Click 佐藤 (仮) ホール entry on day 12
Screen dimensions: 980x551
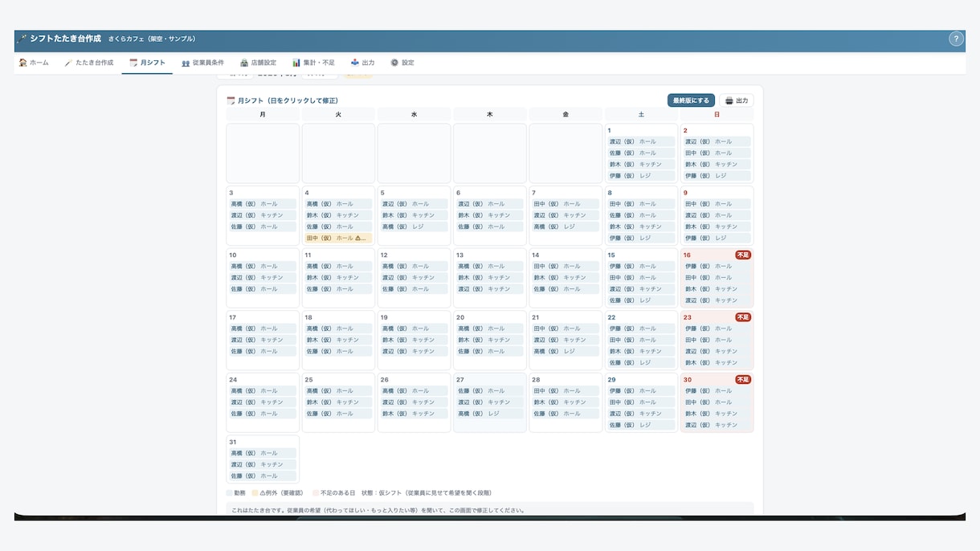(414, 288)
